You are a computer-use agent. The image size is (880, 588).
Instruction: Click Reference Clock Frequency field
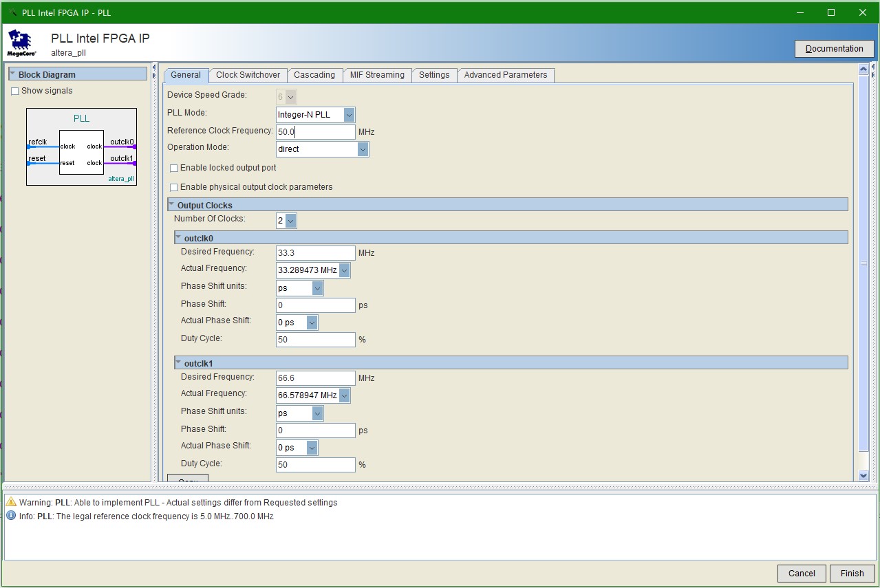316,132
